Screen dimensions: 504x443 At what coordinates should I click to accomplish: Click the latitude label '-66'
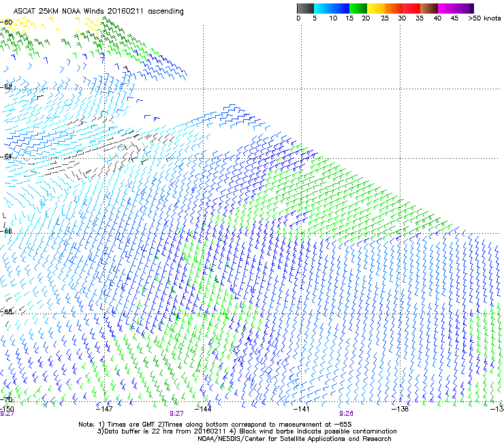6,231
